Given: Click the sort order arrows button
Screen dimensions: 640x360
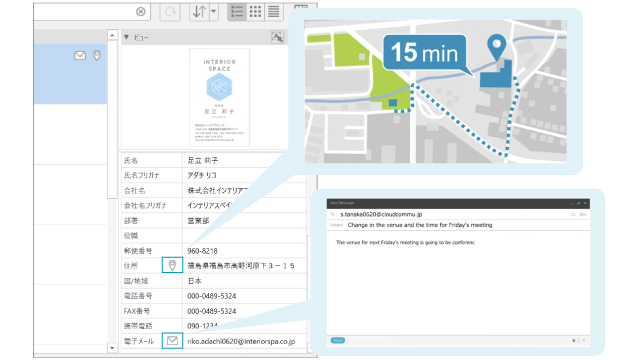Looking at the screenshot, I should (200, 12).
